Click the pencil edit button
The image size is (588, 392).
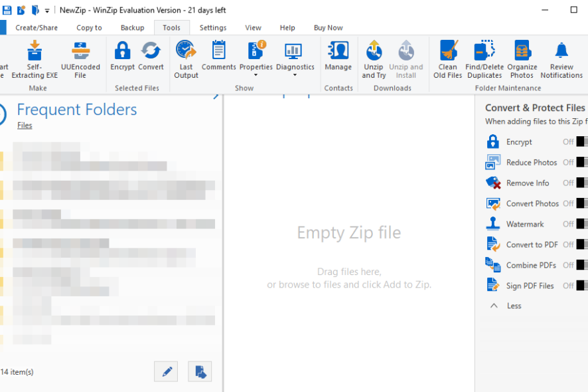pyautogui.click(x=166, y=371)
